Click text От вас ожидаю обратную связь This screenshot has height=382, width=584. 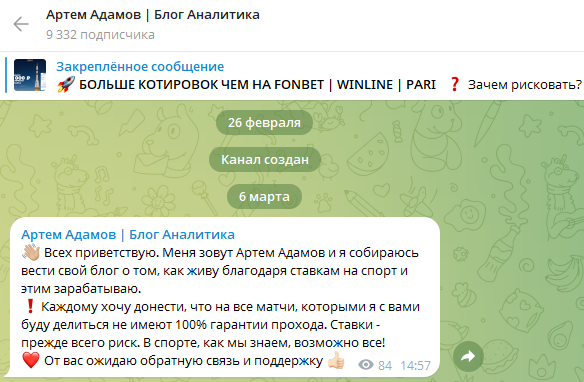(183, 360)
